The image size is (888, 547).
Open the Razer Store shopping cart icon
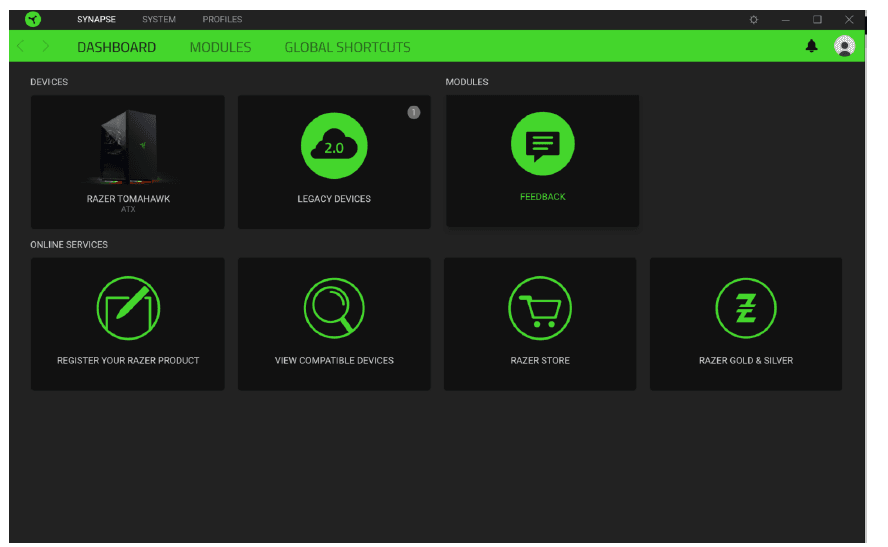pyautogui.click(x=539, y=307)
